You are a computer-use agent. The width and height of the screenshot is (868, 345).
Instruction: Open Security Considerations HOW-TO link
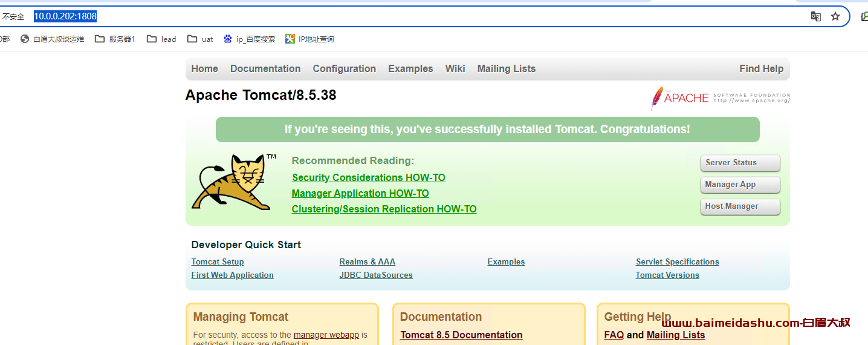pyautogui.click(x=368, y=177)
